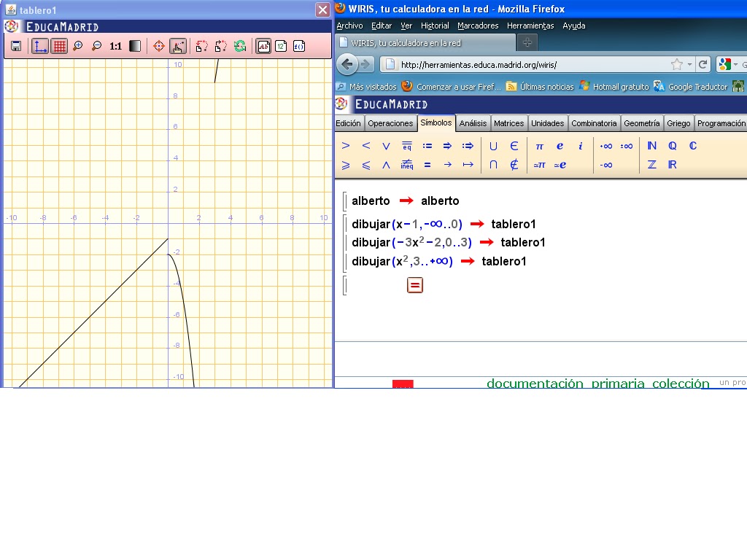
Task: Click the black-white gradient icon in tablero1
Action: pyautogui.click(x=135, y=46)
